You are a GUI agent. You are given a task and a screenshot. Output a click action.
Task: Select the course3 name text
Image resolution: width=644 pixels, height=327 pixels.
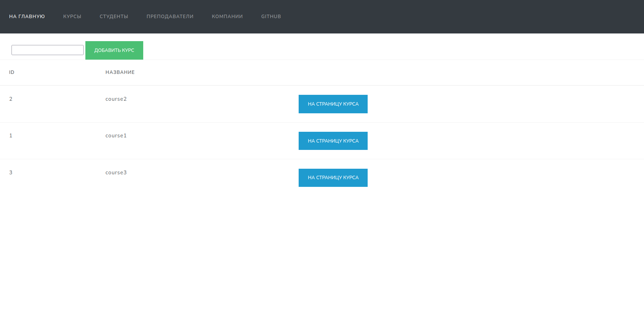pos(116,172)
